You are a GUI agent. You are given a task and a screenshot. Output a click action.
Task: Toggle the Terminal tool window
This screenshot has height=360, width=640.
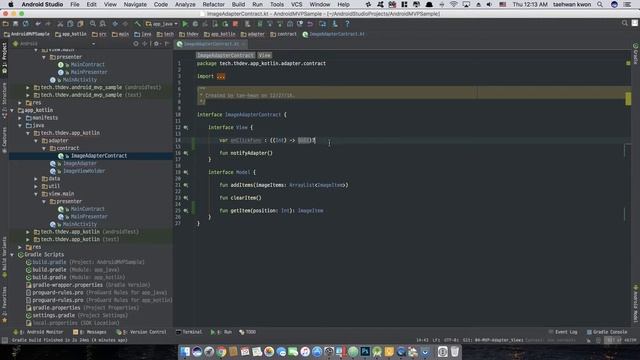click(189, 332)
